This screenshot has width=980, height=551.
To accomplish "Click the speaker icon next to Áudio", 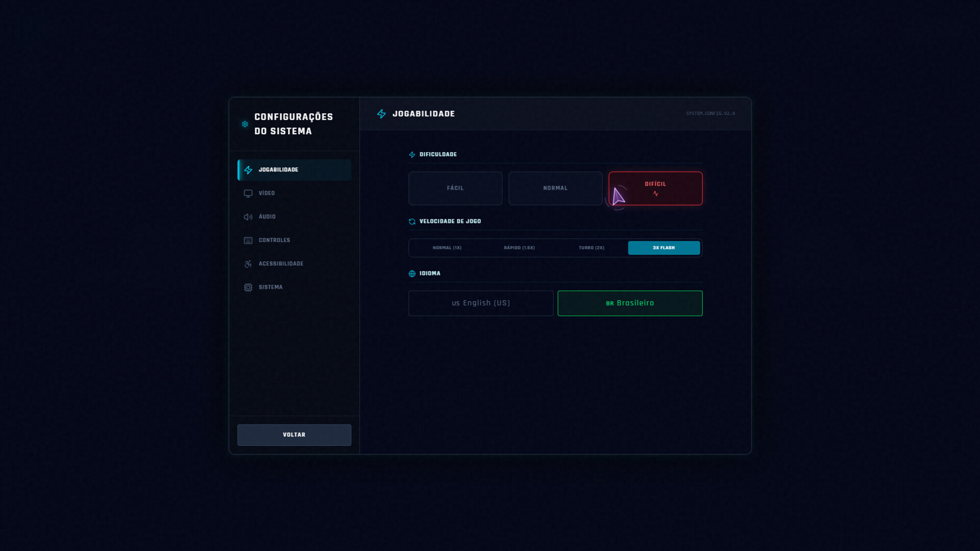I will tap(248, 217).
